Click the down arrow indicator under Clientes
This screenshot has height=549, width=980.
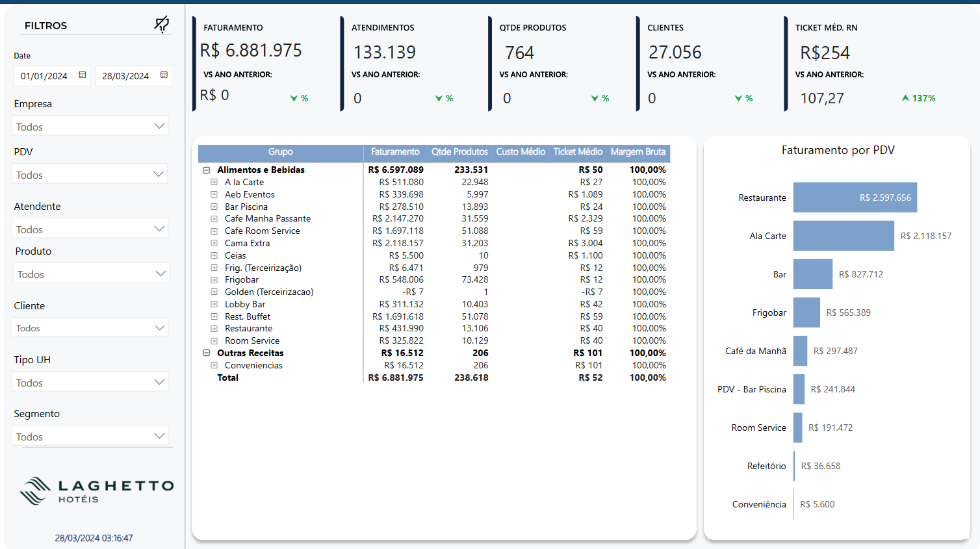click(x=738, y=98)
